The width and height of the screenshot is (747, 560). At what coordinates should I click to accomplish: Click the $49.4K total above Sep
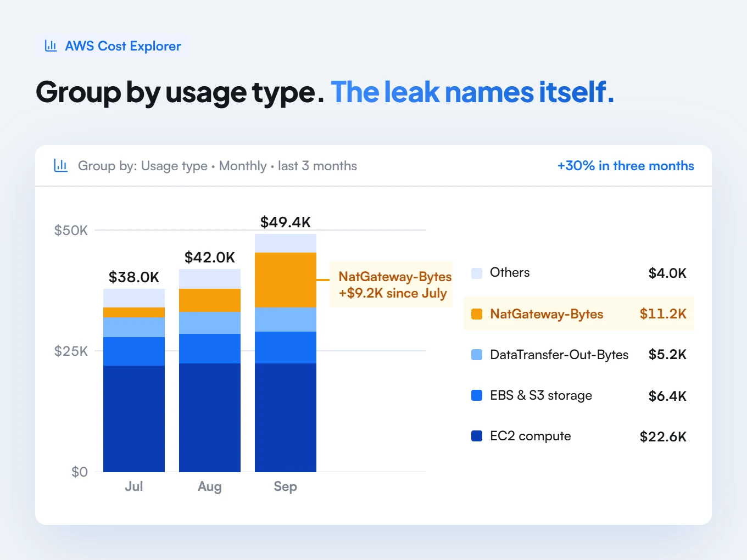[x=286, y=222]
